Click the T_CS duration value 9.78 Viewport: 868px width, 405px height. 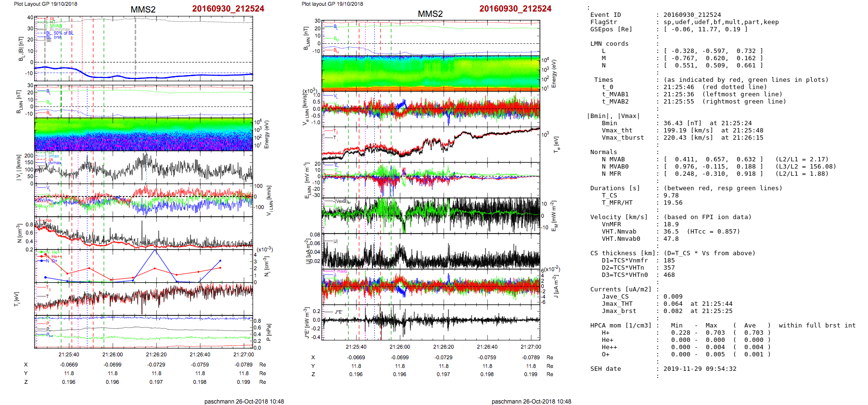[x=671, y=196]
